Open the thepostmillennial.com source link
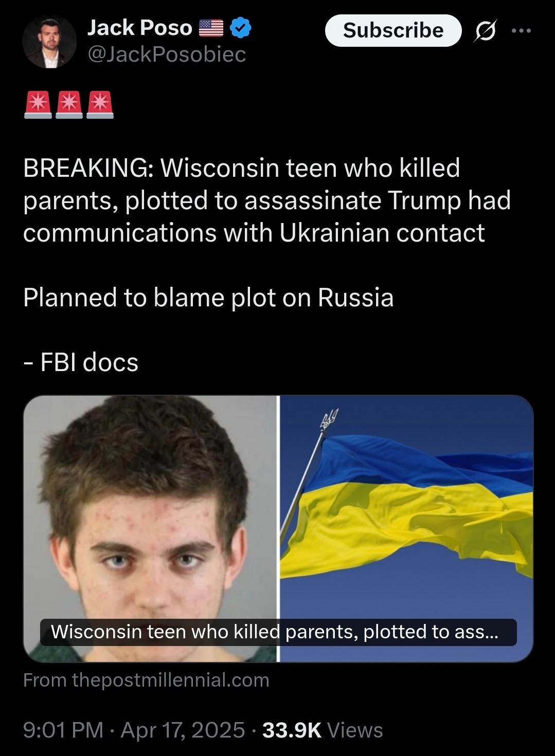 [x=146, y=680]
